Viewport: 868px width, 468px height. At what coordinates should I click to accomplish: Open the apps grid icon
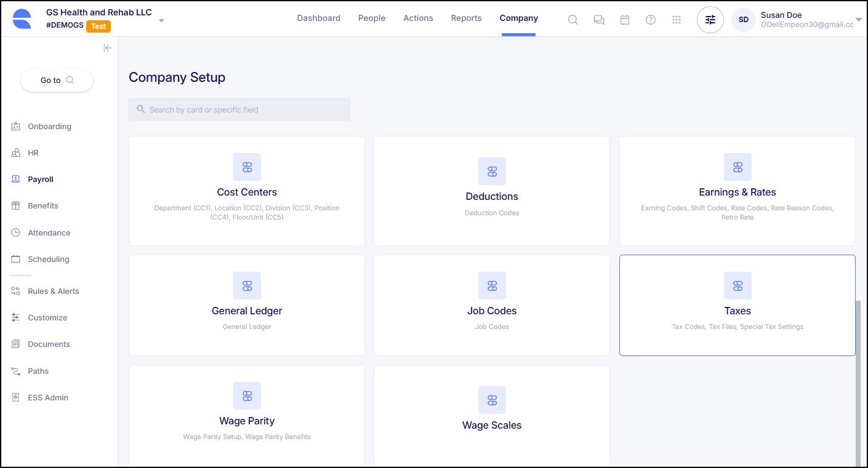click(x=677, y=20)
